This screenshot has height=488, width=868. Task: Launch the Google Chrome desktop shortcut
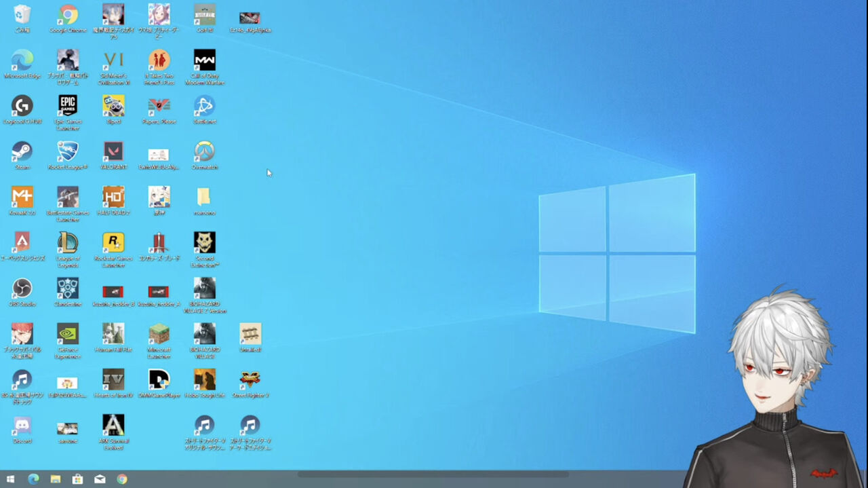pyautogui.click(x=68, y=15)
